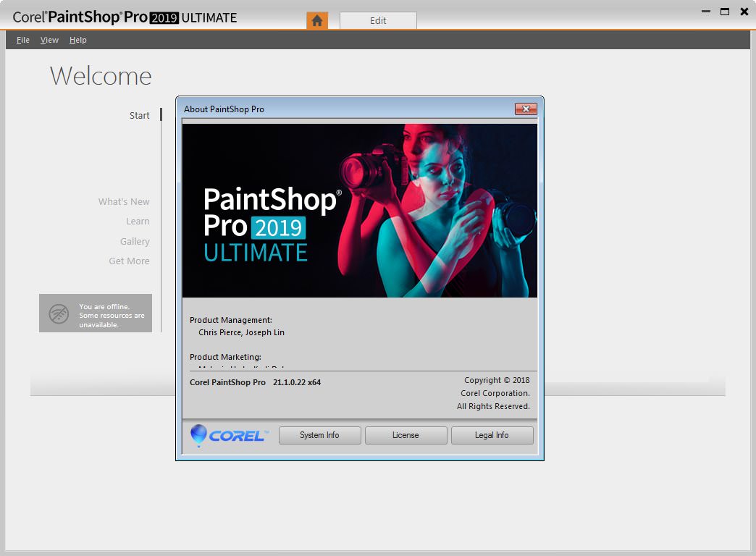Viewport: 756px width, 556px height.
Task: Click the System Info button
Action: click(x=319, y=435)
